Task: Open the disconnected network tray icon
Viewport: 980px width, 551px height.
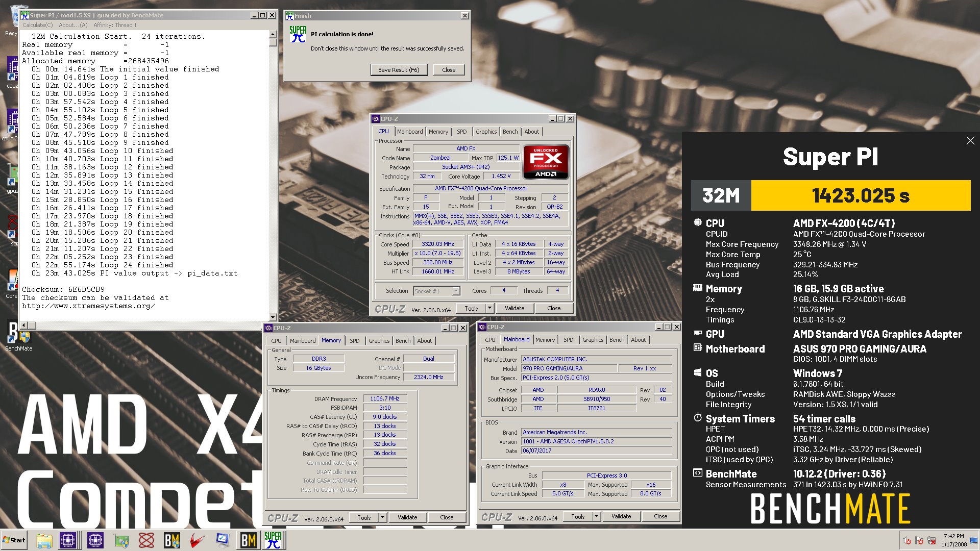Action: point(932,540)
